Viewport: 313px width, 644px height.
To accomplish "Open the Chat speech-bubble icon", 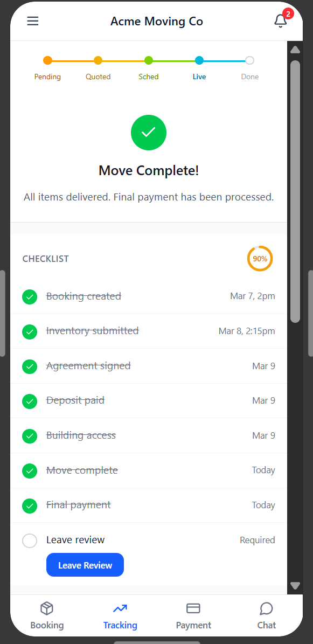I will point(266,608).
